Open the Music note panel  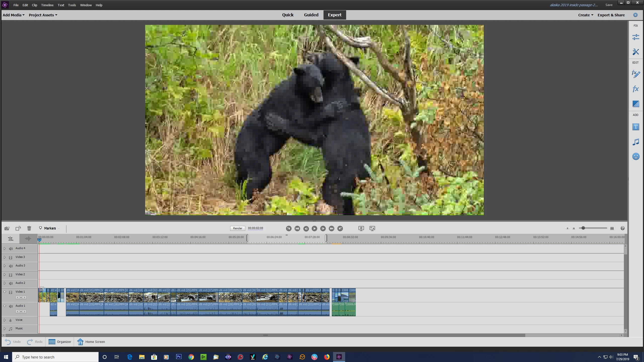636,142
